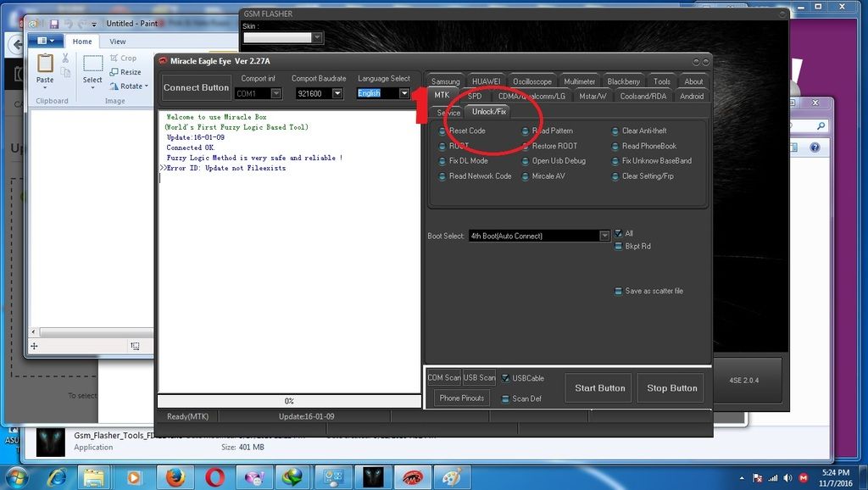Click the search magnifier icon in the Explorer window

click(821, 125)
